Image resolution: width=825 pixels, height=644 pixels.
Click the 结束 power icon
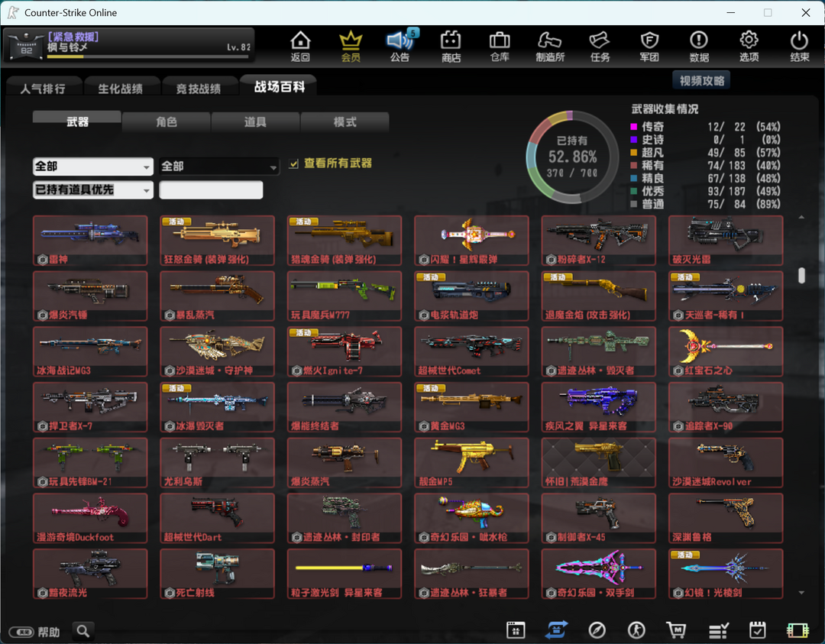click(799, 46)
